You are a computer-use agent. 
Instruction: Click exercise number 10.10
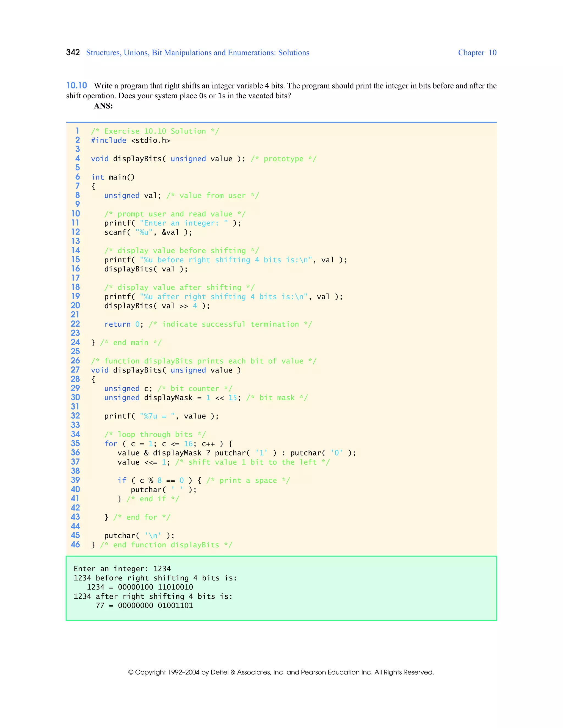(x=77, y=86)
